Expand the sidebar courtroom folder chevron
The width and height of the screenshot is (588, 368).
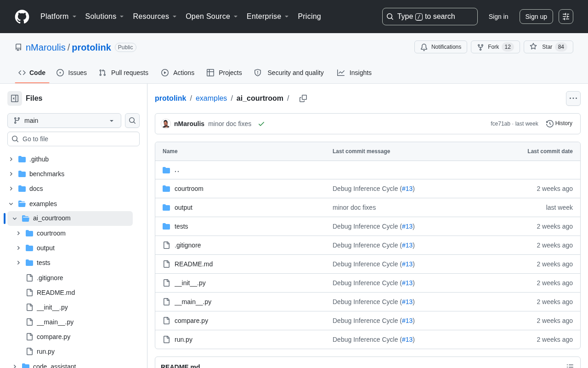click(18, 233)
